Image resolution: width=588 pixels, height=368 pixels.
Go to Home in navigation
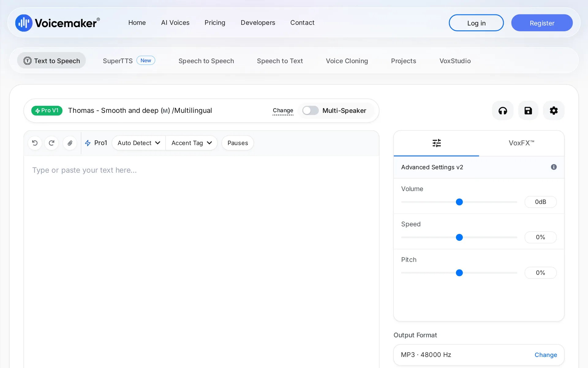pos(137,23)
